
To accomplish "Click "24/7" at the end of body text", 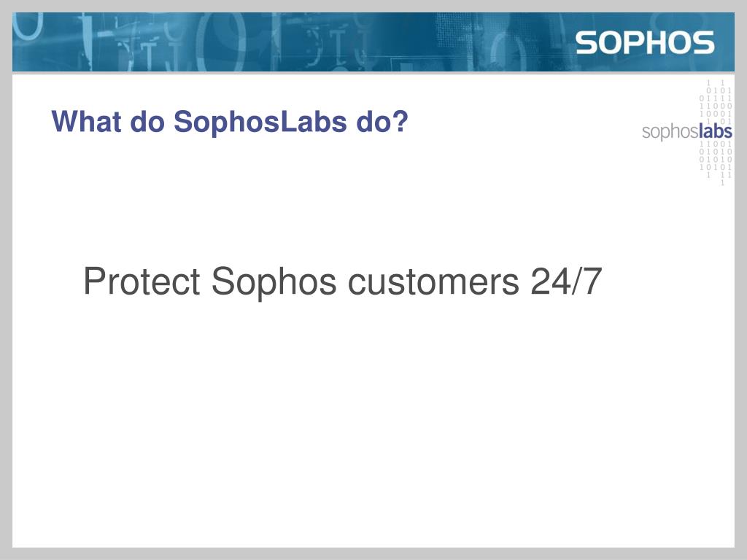I will click(x=566, y=281).
